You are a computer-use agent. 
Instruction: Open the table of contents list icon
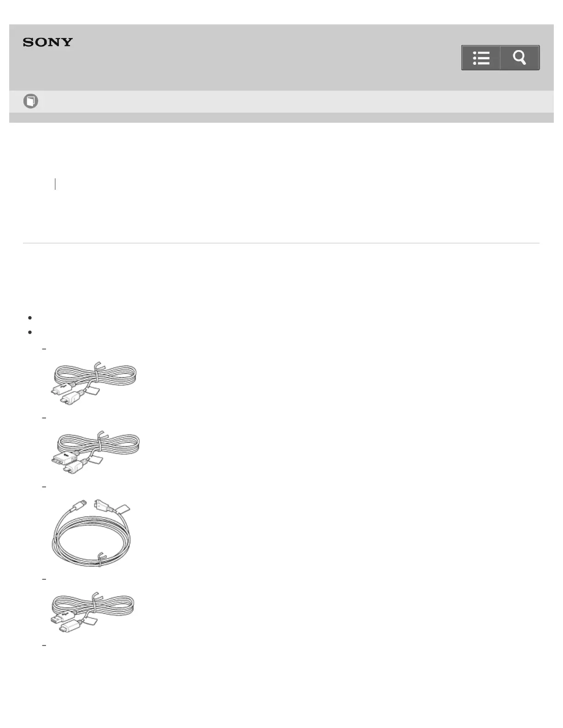(481, 58)
